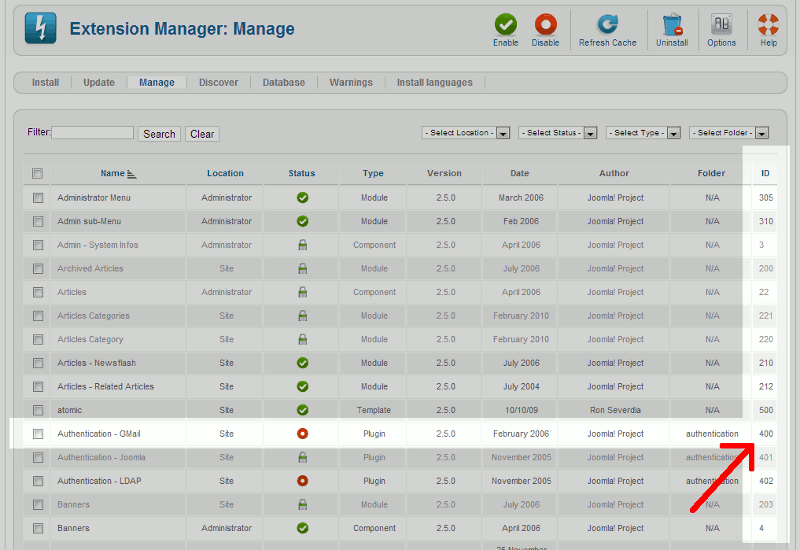Click the Refresh Cache icon
The width and height of the screenshot is (800, 550).
click(x=607, y=25)
